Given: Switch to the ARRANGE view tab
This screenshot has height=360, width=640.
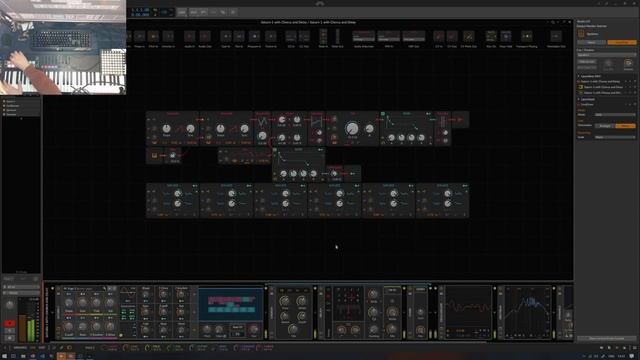Looking at the screenshot, I should 20,347.
